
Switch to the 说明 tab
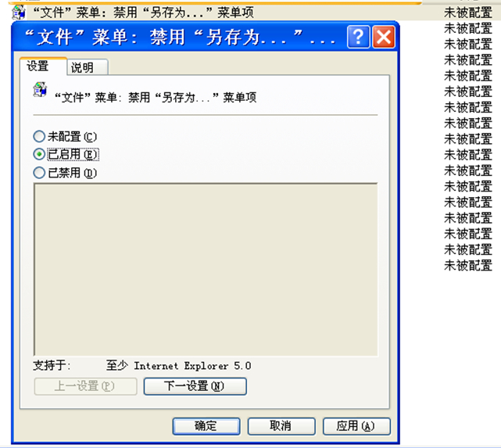[88, 67]
